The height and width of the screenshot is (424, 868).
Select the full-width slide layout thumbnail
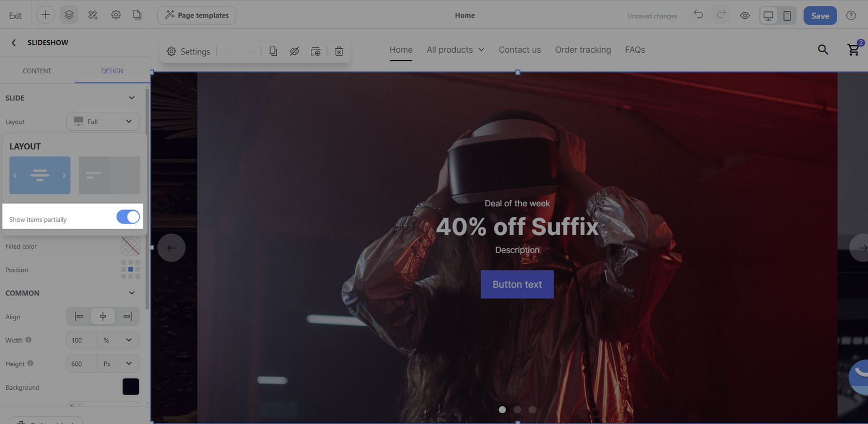pyautogui.click(x=40, y=175)
